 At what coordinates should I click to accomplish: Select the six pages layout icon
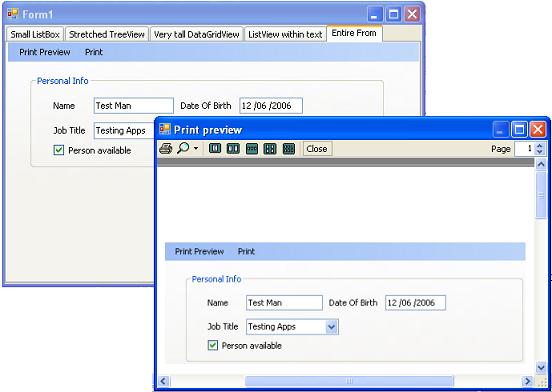pos(289,148)
